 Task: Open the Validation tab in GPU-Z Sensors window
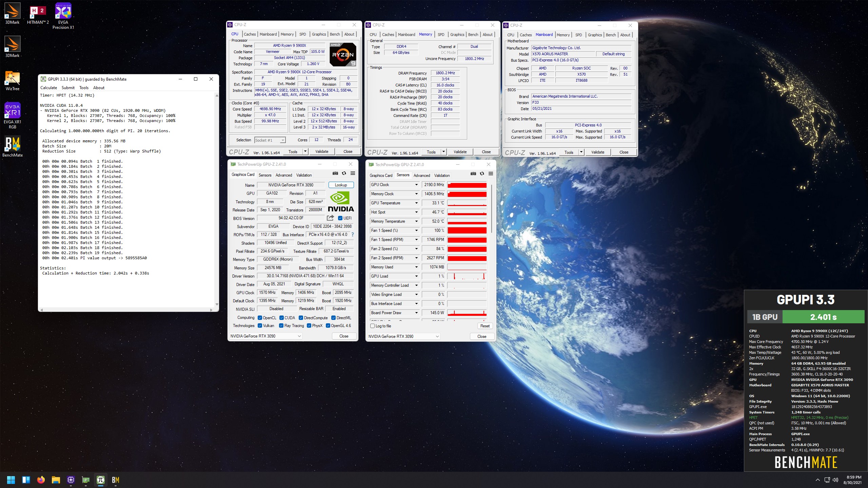point(442,176)
